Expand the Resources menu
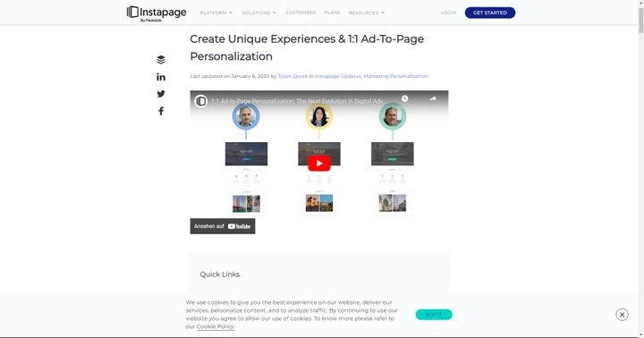 367,13
